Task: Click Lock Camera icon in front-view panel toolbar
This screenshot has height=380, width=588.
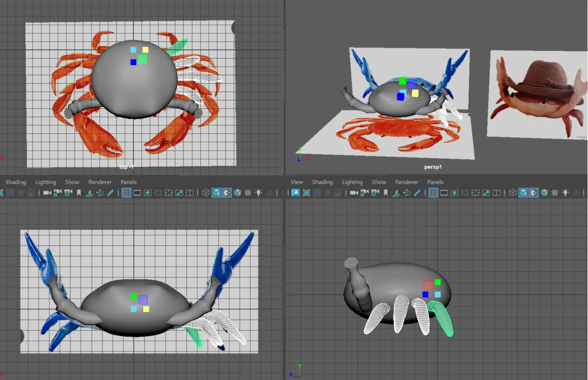Action: [x=57, y=193]
